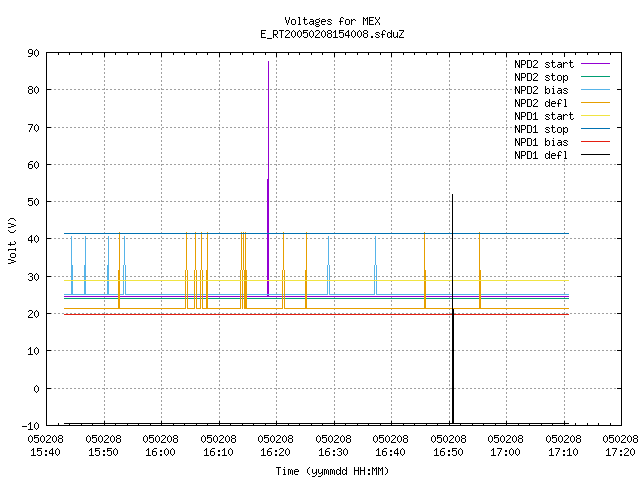The width and height of the screenshot is (640, 480).
Task: Click the y-axis tick label 40
Action: (33, 239)
